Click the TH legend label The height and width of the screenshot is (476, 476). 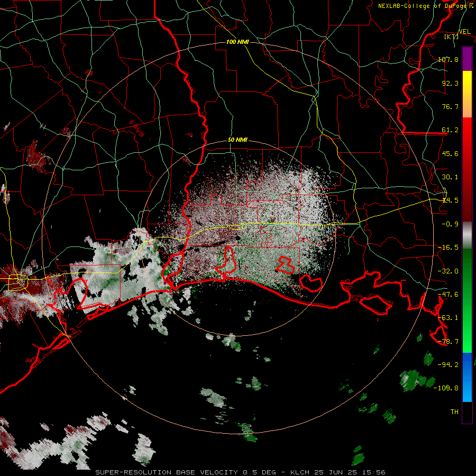click(454, 412)
